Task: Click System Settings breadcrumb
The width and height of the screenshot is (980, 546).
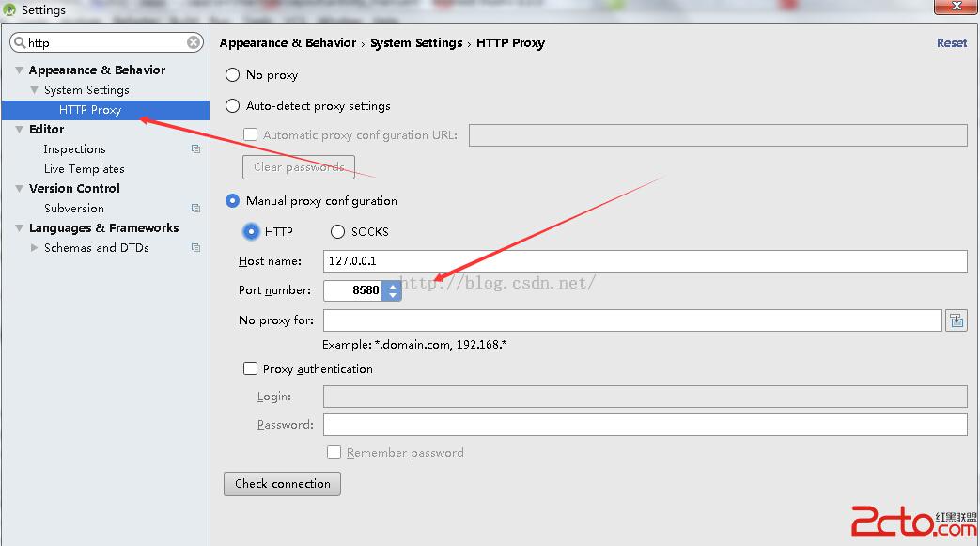Action: (x=416, y=42)
